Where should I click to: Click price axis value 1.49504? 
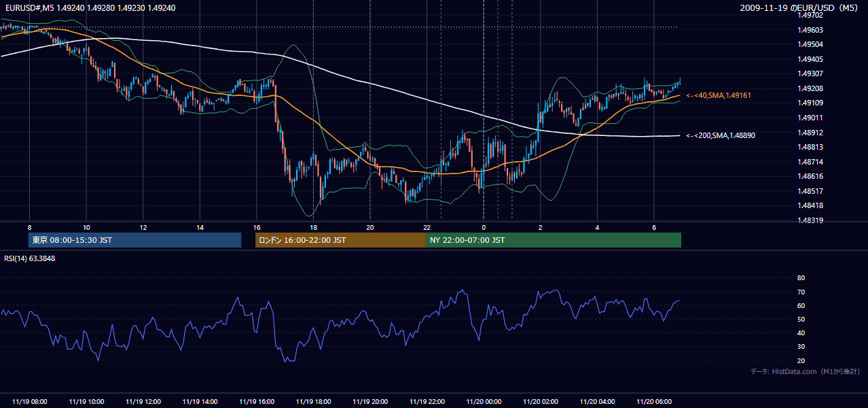(x=811, y=44)
